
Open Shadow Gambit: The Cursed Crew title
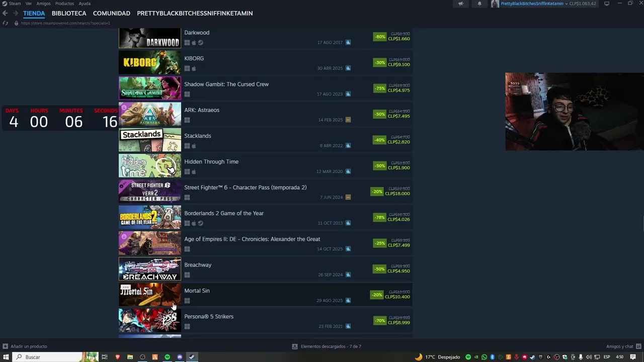coord(226,84)
